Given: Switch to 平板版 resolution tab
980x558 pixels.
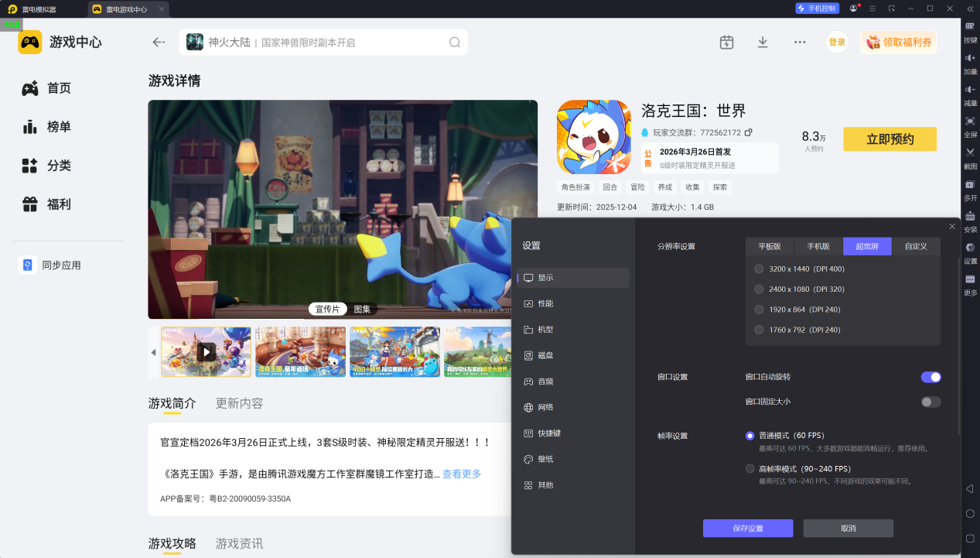Looking at the screenshot, I should tap(770, 246).
